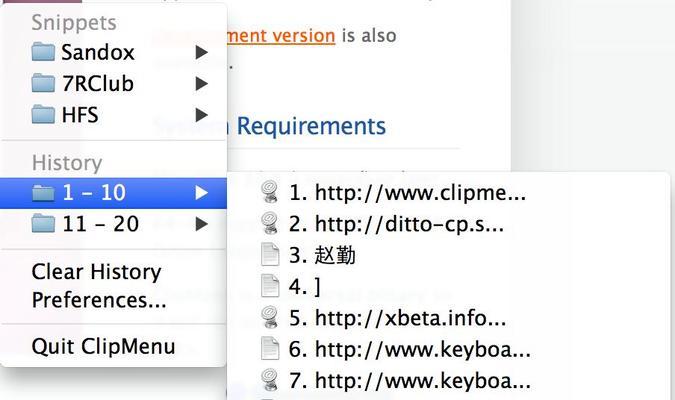
Task: Click the Sandox snippet folder icon
Action: coord(43,52)
